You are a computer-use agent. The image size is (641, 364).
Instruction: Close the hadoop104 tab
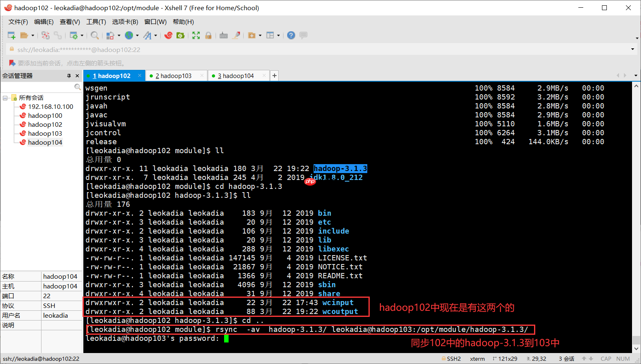264,76
